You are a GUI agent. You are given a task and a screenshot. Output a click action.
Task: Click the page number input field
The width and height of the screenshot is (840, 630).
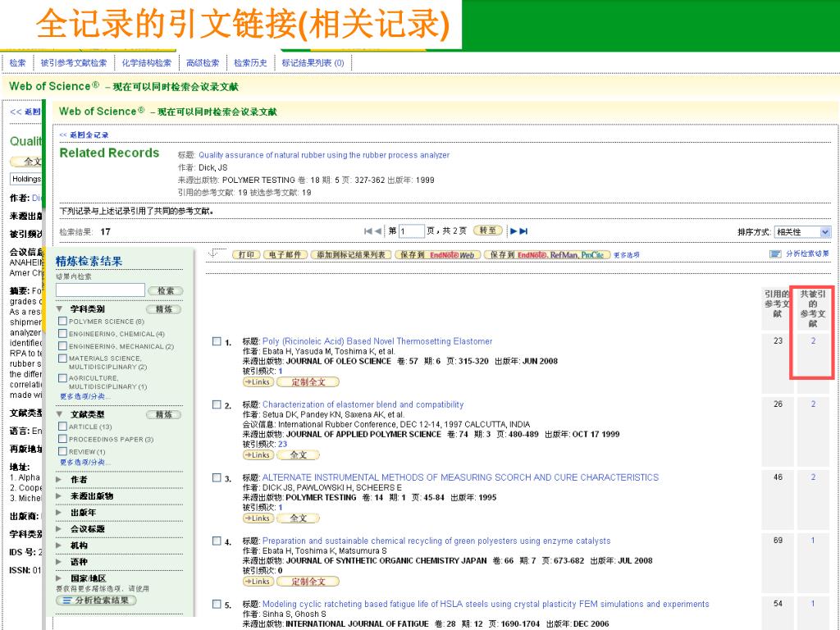point(412,231)
